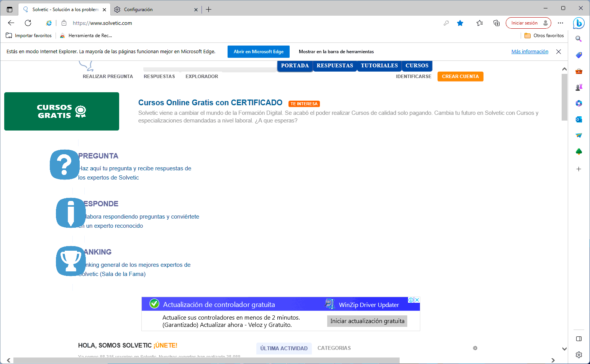Click REALIZAR PREGUNTA link
The image size is (590, 364).
108,77
